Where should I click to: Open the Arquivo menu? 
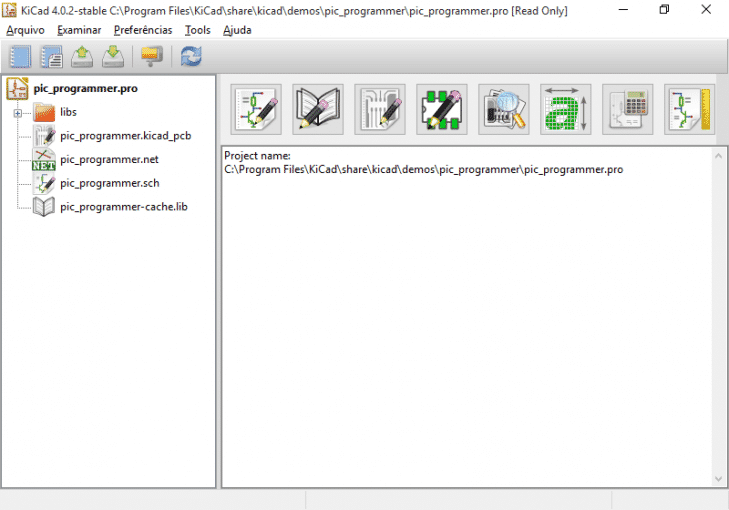pyautogui.click(x=26, y=30)
